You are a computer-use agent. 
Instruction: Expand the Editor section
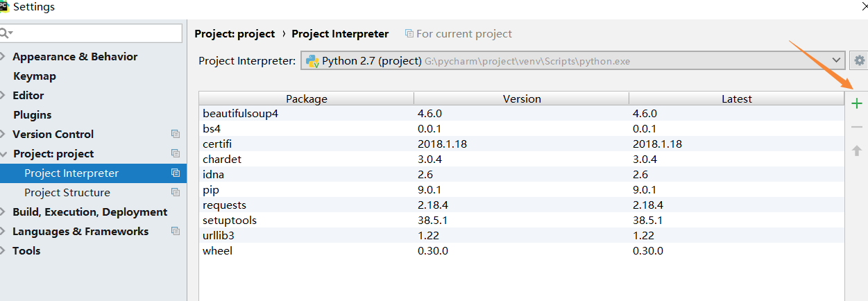[3, 95]
